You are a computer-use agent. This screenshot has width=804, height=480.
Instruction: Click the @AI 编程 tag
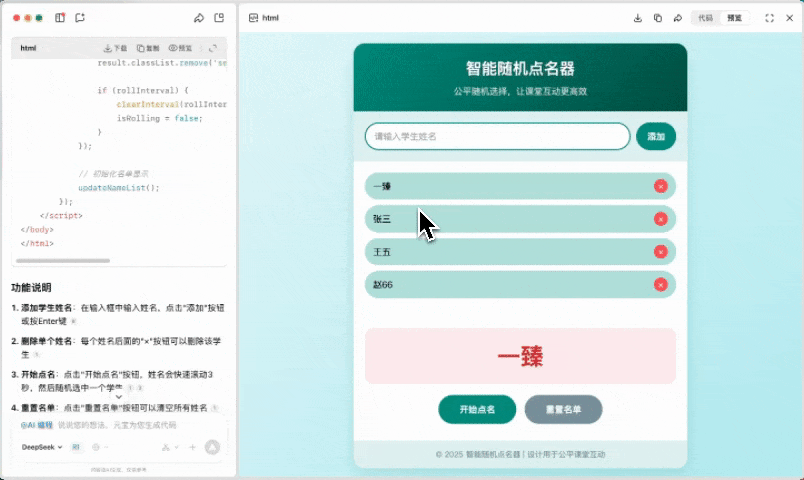(x=37, y=425)
